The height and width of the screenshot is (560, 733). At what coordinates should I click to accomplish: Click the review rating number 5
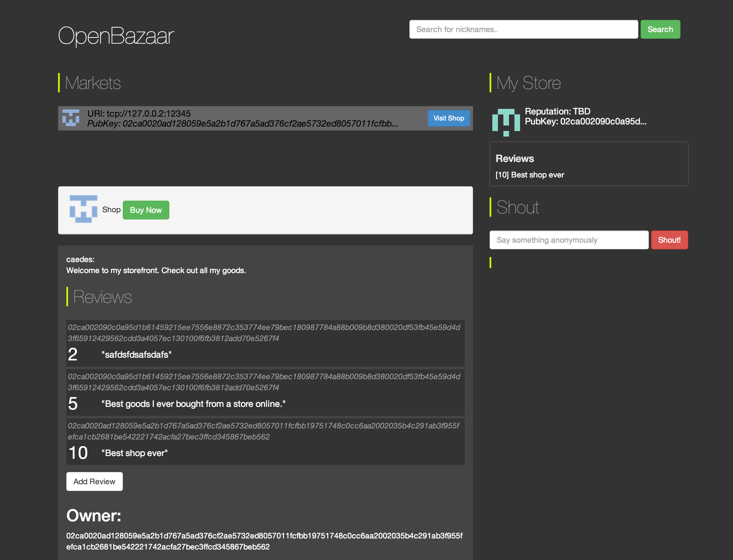[x=73, y=403]
